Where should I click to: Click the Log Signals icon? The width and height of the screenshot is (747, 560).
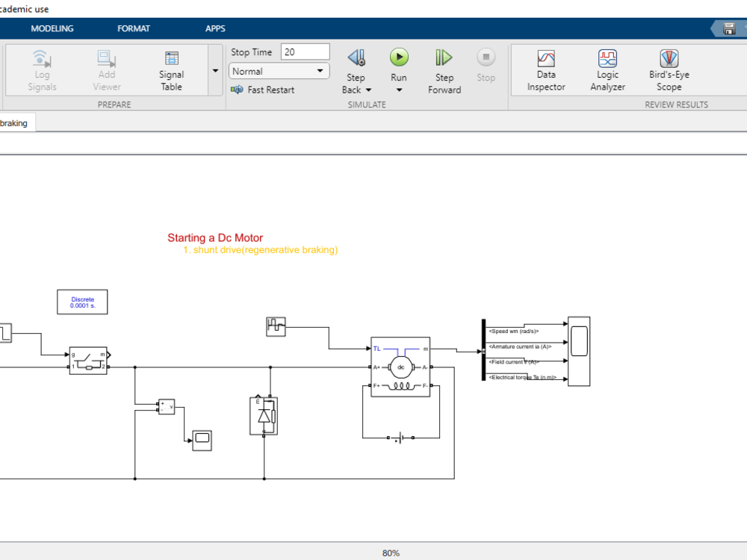[42, 58]
